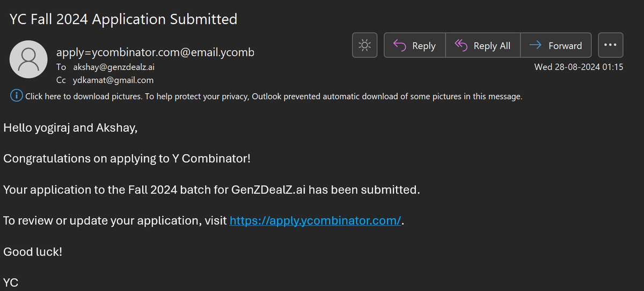Select the Cc recipient ydkamat@gmail.com
This screenshot has height=291, width=644.
[x=113, y=80]
